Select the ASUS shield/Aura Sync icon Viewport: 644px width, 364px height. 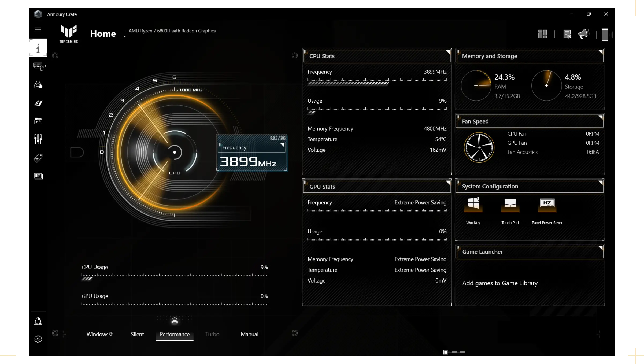point(38,84)
